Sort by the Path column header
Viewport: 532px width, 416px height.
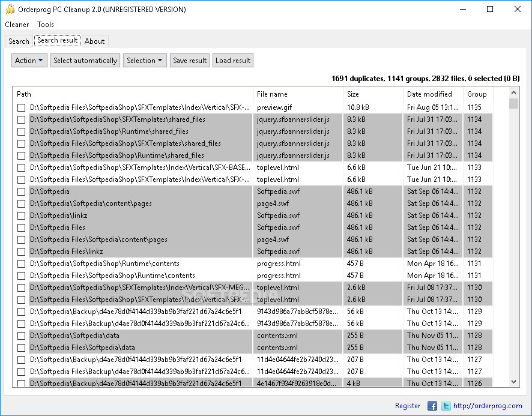(x=133, y=94)
